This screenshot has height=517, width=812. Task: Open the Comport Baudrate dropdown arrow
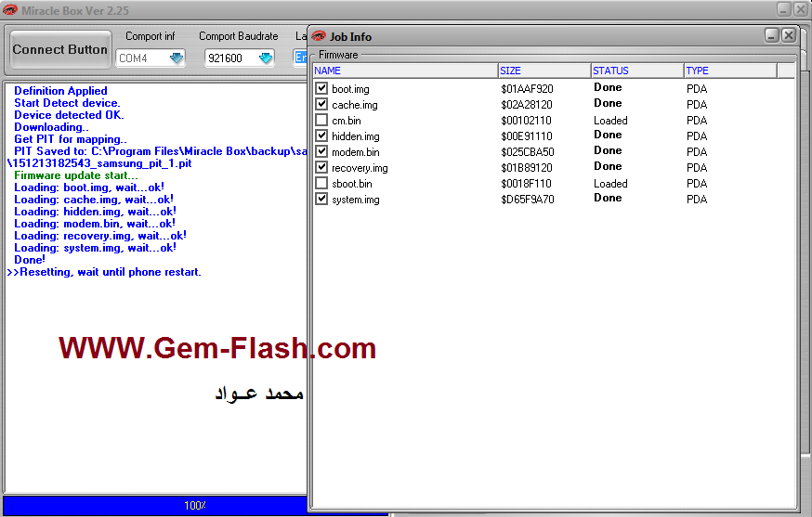tap(266, 58)
